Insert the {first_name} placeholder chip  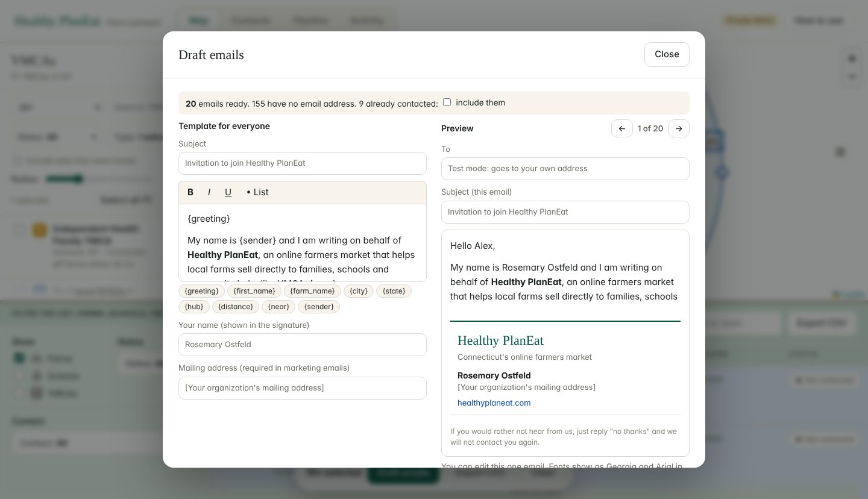(254, 291)
